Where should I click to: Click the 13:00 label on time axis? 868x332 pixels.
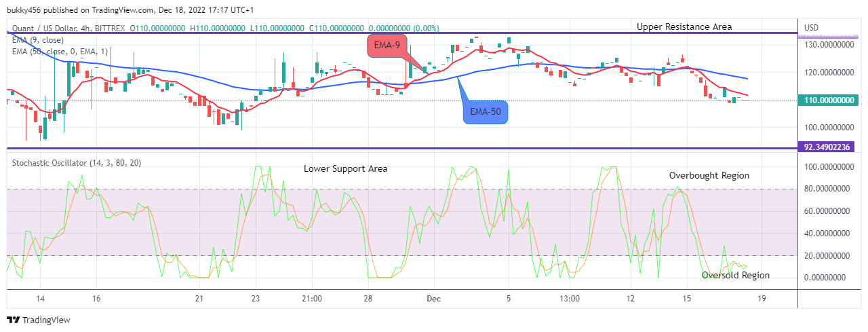coord(570,299)
